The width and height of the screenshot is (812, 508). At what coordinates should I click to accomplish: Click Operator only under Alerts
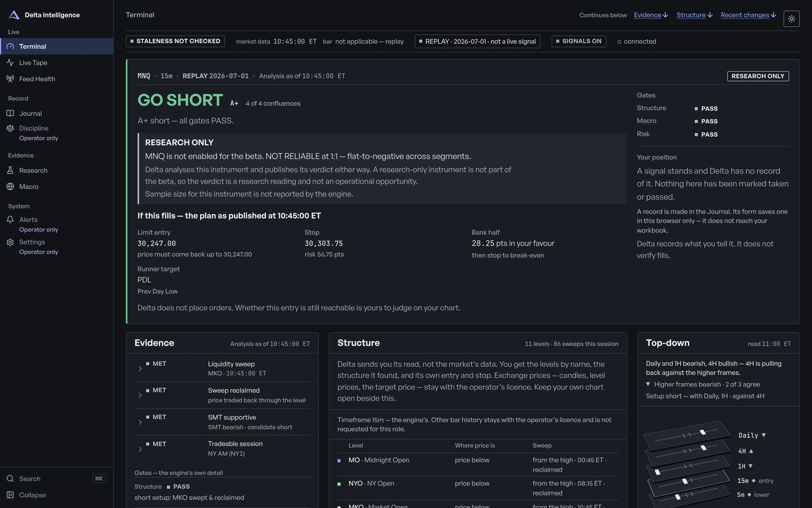tap(39, 230)
